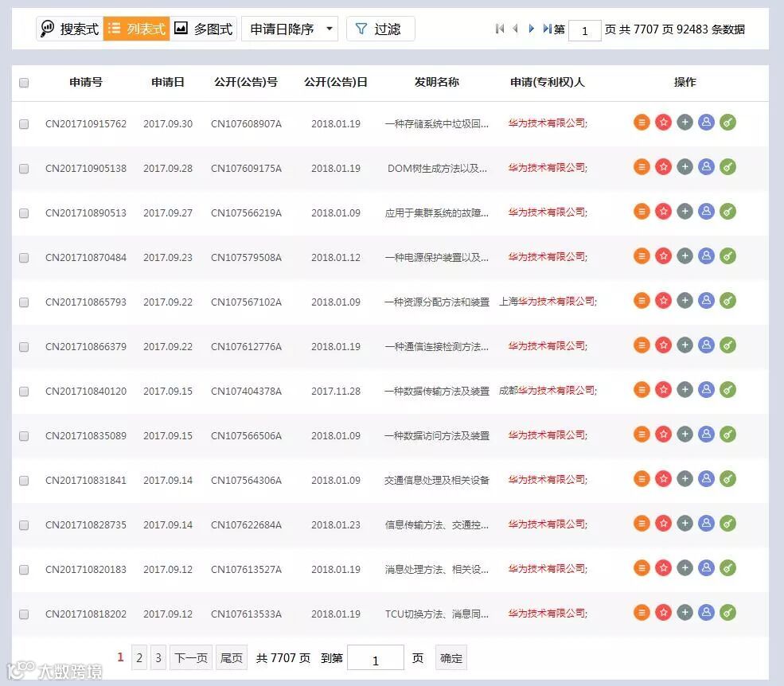Sort by 申请号 column header
Viewport: 784px width, 686px height.
[86, 82]
